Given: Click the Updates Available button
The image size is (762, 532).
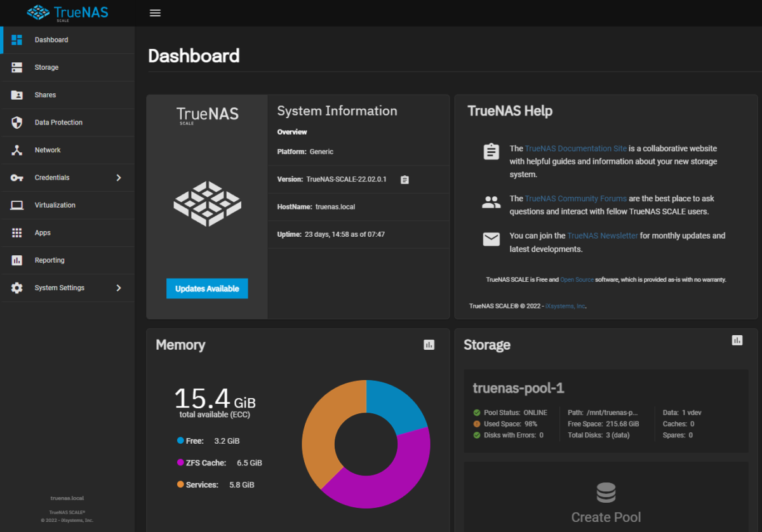Looking at the screenshot, I should 207,288.
